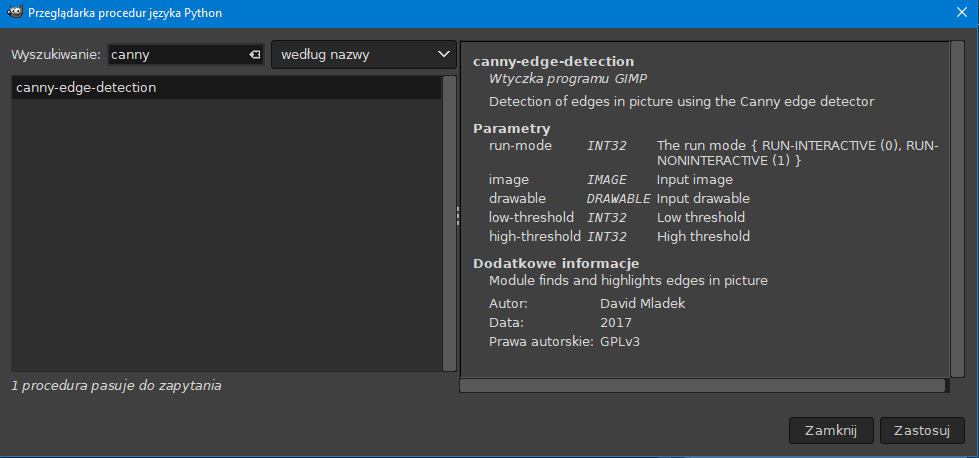Viewport: 979px width, 458px height.
Task: Click the 'Wtyczka programu GIMP' text
Action: point(569,79)
